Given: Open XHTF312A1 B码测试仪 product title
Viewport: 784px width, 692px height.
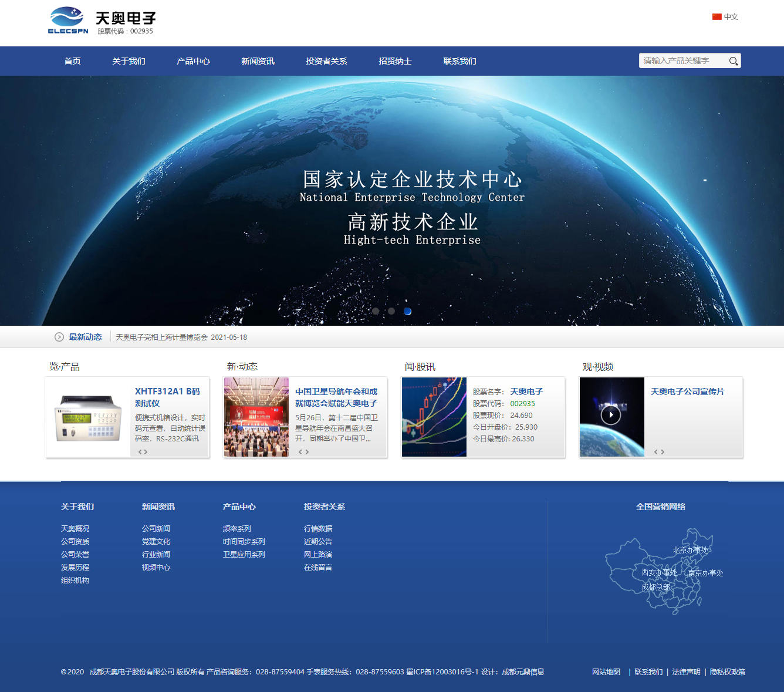Looking at the screenshot, I should pos(168,397).
